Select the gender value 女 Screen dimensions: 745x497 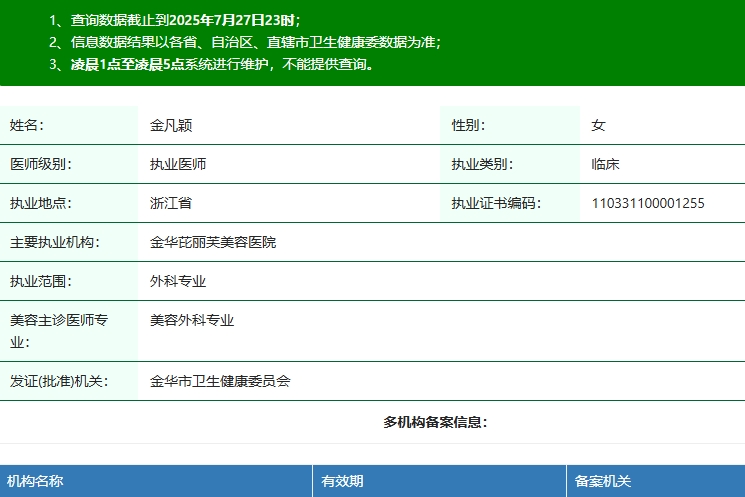pos(598,125)
